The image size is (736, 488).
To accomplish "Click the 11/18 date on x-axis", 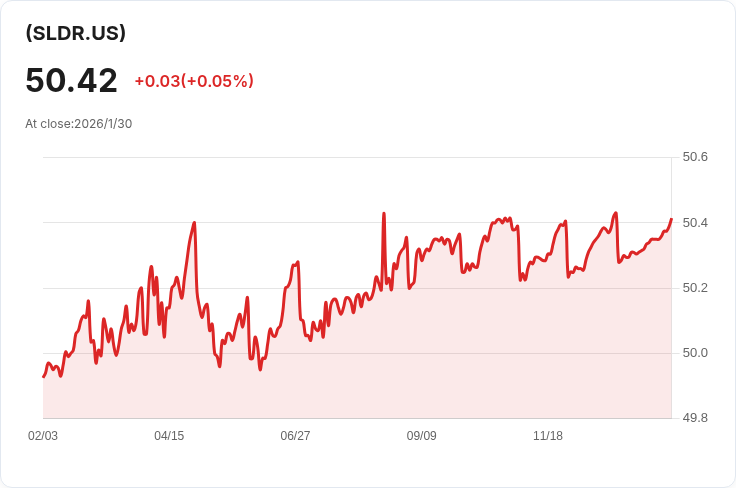I will click(548, 436).
